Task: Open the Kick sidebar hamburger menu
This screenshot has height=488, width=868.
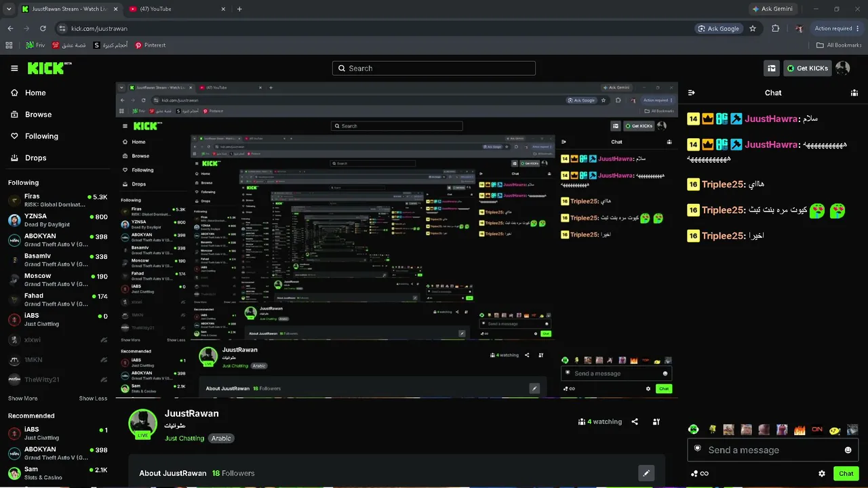Action: click(14, 68)
